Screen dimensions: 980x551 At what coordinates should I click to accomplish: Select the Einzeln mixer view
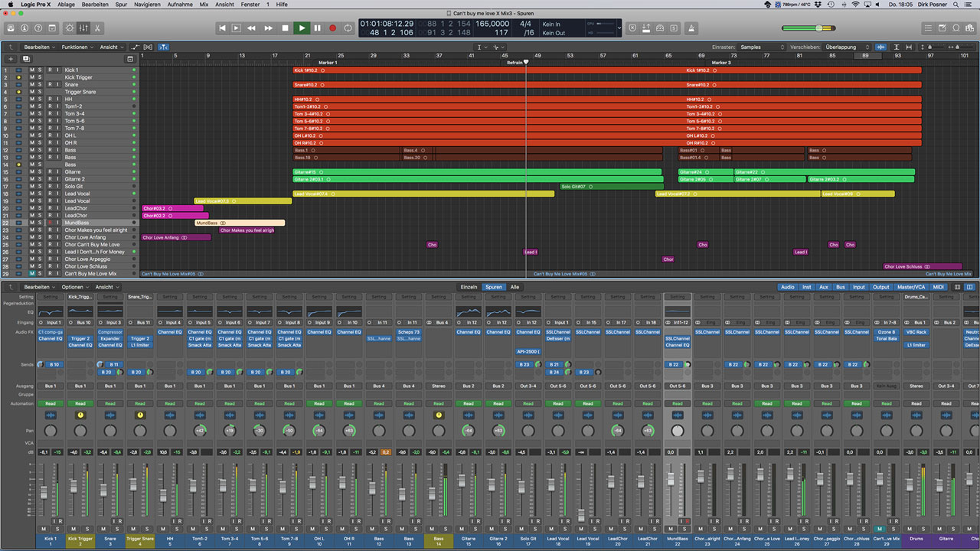(x=469, y=287)
